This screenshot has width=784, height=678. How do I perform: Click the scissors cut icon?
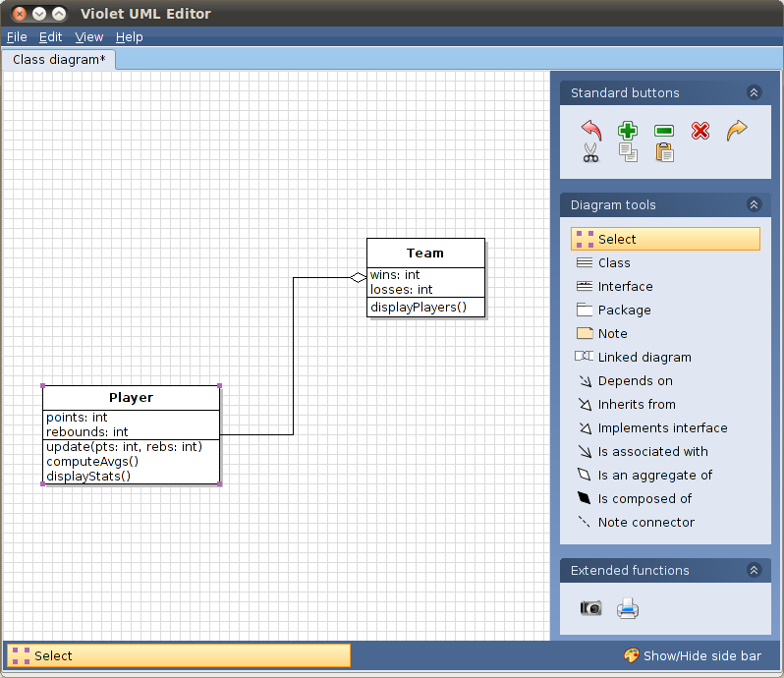click(x=590, y=152)
